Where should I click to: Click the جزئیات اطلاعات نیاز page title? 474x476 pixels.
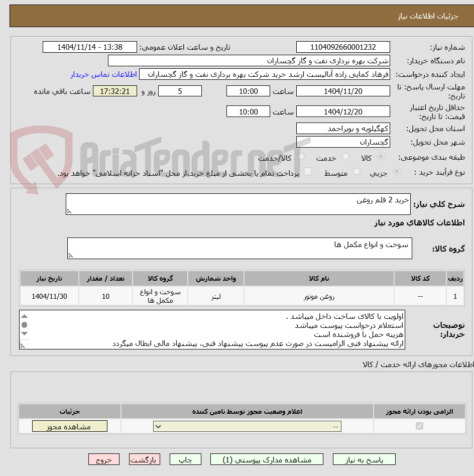(x=428, y=16)
